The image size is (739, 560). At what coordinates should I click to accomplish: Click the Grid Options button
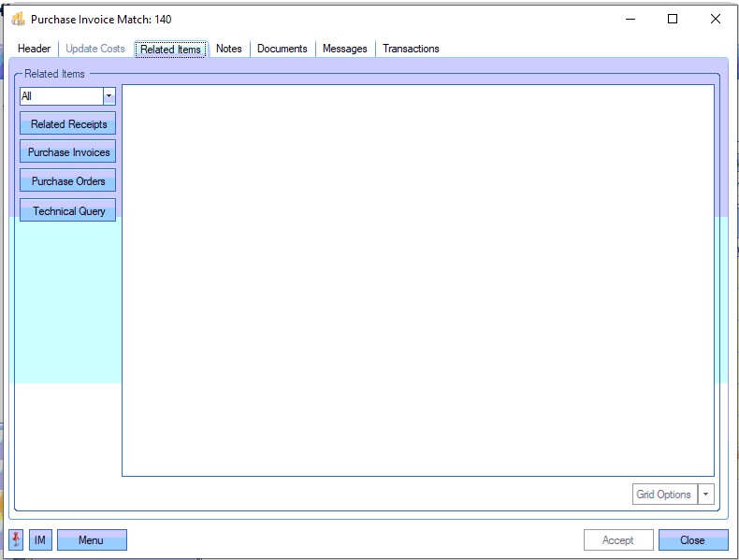point(664,494)
